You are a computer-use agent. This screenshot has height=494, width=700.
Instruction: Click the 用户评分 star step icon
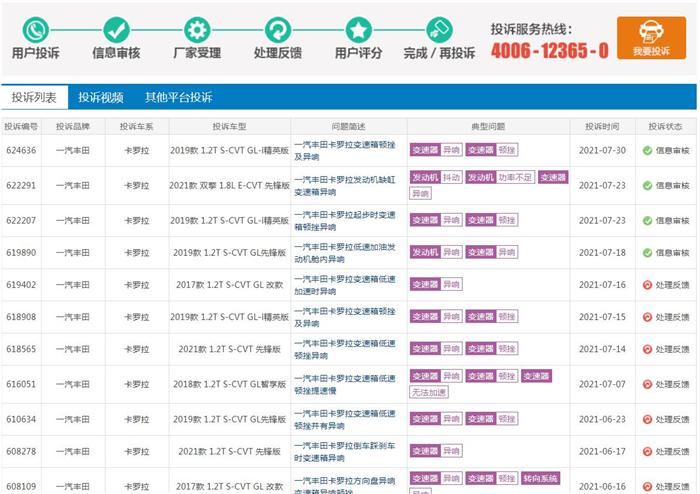(x=358, y=30)
